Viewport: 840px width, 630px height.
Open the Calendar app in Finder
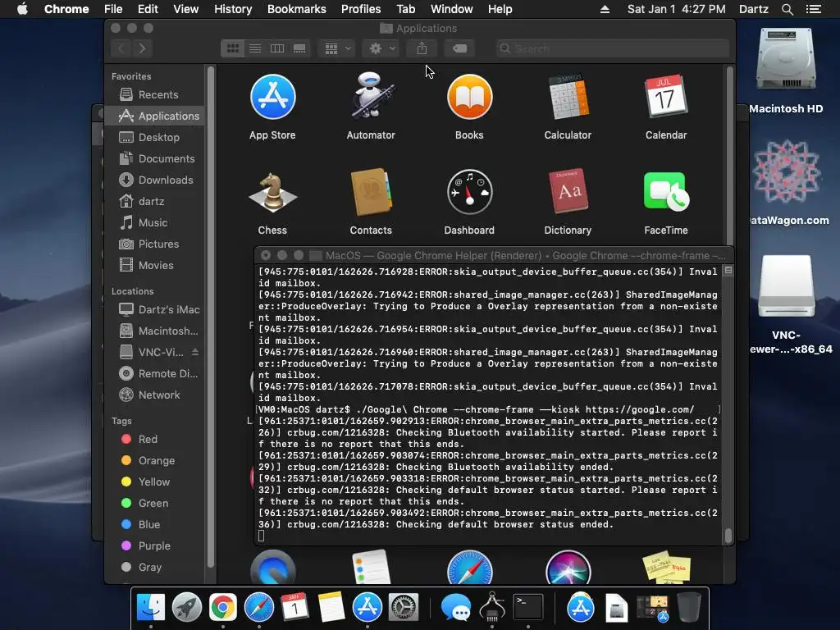pos(666,97)
